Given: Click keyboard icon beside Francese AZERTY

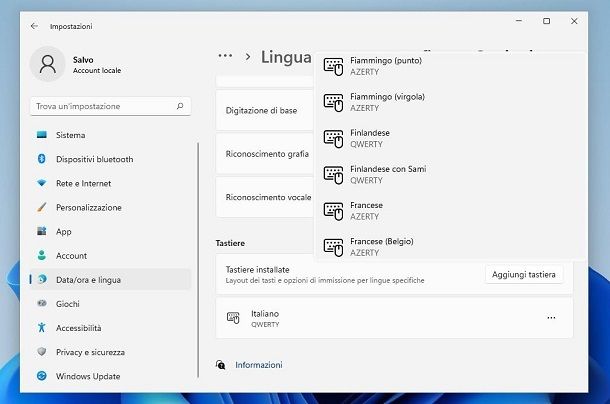Looking at the screenshot, I should [x=333, y=211].
